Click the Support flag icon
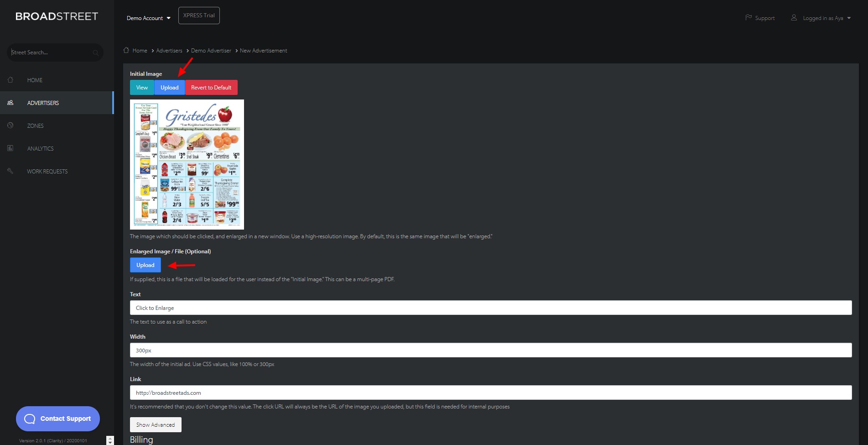 click(748, 17)
